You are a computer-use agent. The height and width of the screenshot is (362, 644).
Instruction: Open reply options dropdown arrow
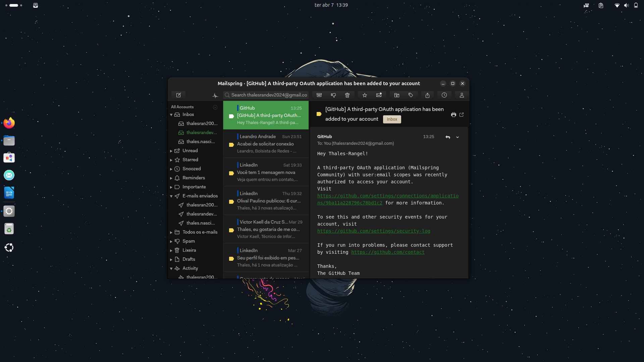pyautogui.click(x=457, y=137)
